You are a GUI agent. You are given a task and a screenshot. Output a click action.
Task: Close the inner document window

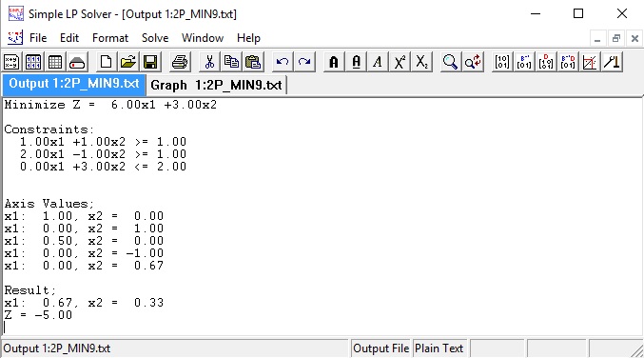pos(634,39)
